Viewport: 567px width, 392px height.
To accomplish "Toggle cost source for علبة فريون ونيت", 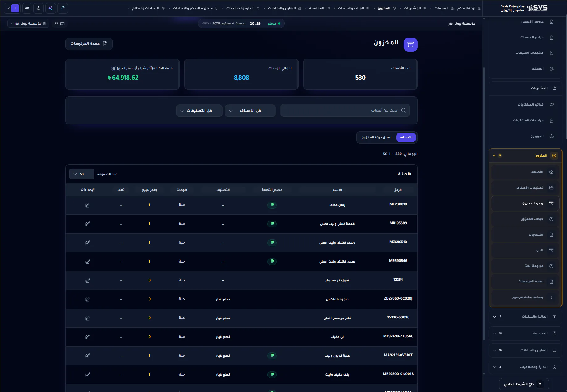I will [272, 356].
